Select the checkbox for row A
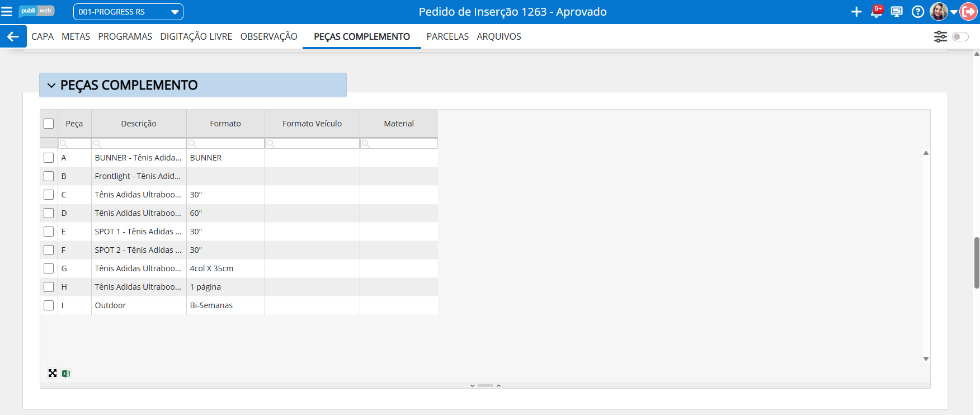 pyautogui.click(x=49, y=158)
